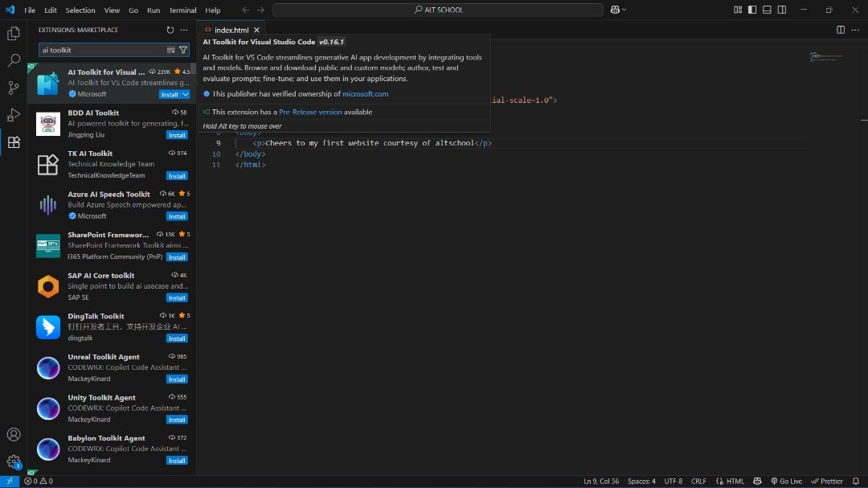Change end of line CRLF
The height and width of the screenshot is (488, 868).
[698, 482]
